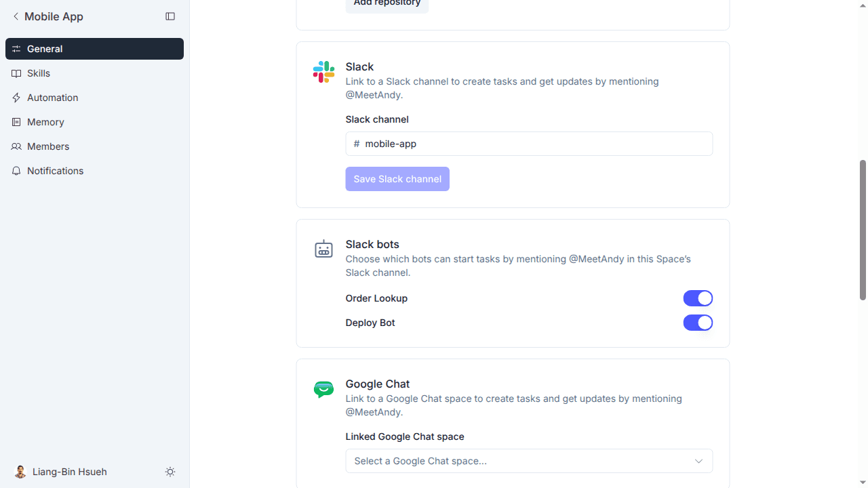Image resolution: width=868 pixels, height=488 pixels.
Task: Click the Google Chat logo icon
Action: click(x=323, y=389)
